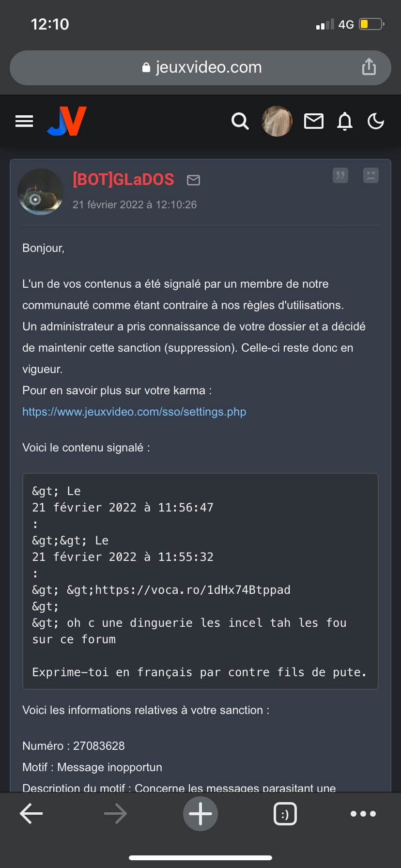Open the notifications bell
This screenshot has height=868, width=401.
click(x=345, y=121)
